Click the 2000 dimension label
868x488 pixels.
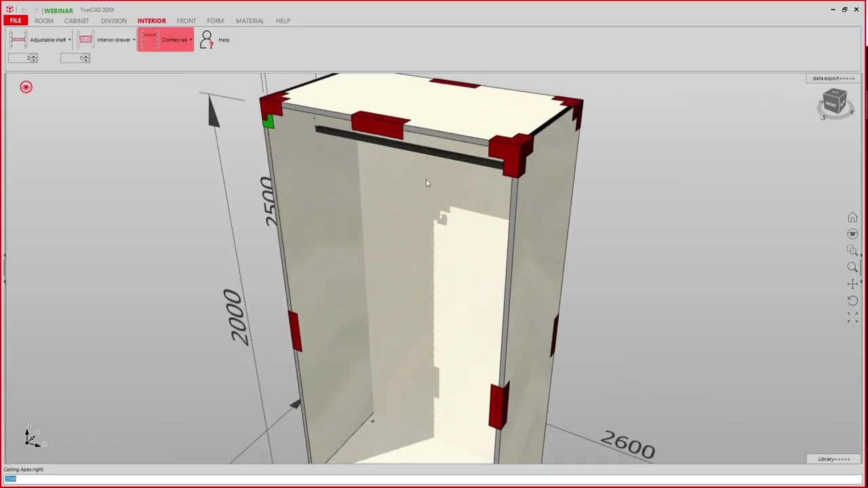tap(235, 317)
